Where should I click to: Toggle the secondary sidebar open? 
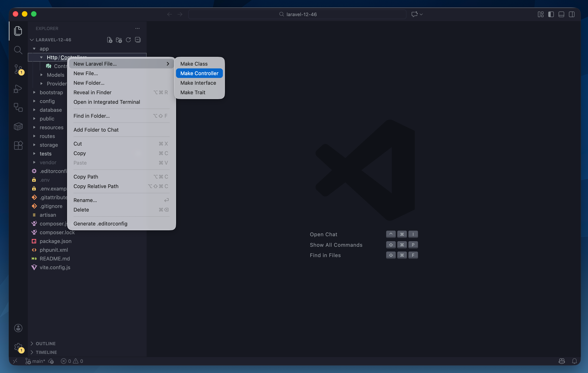tap(572, 14)
